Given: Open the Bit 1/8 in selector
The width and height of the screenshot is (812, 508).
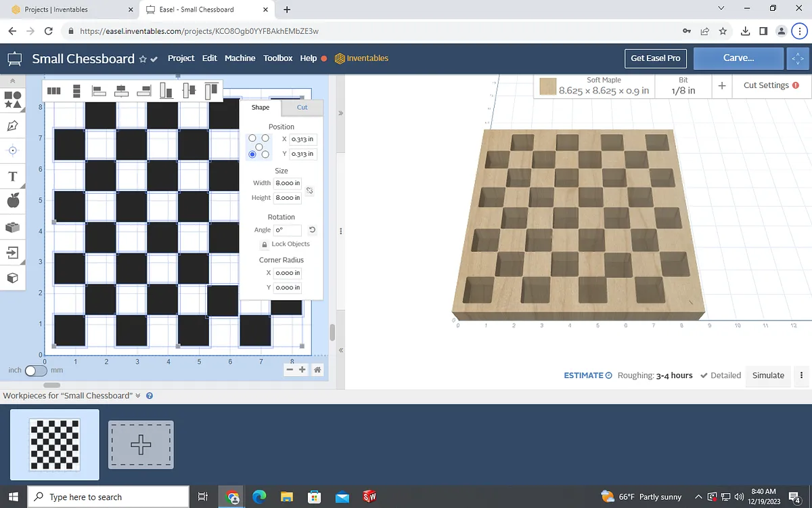Looking at the screenshot, I should (x=683, y=86).
